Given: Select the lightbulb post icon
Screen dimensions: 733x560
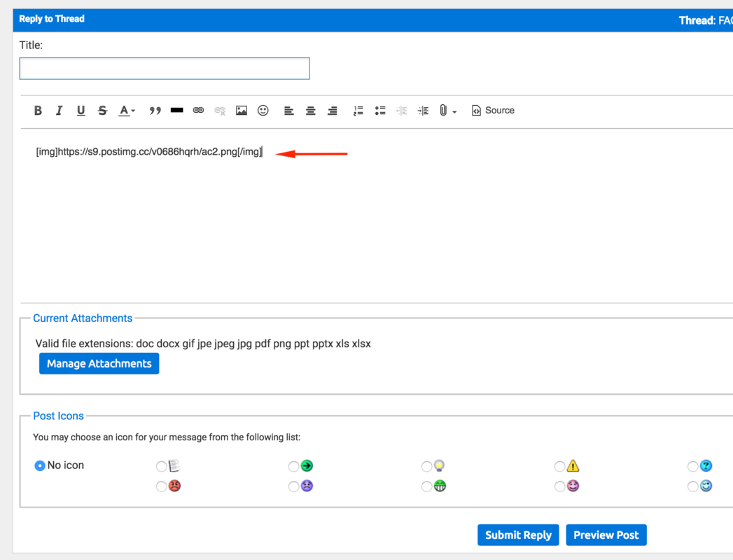Looking at the screenshot, I should (427, 466).
